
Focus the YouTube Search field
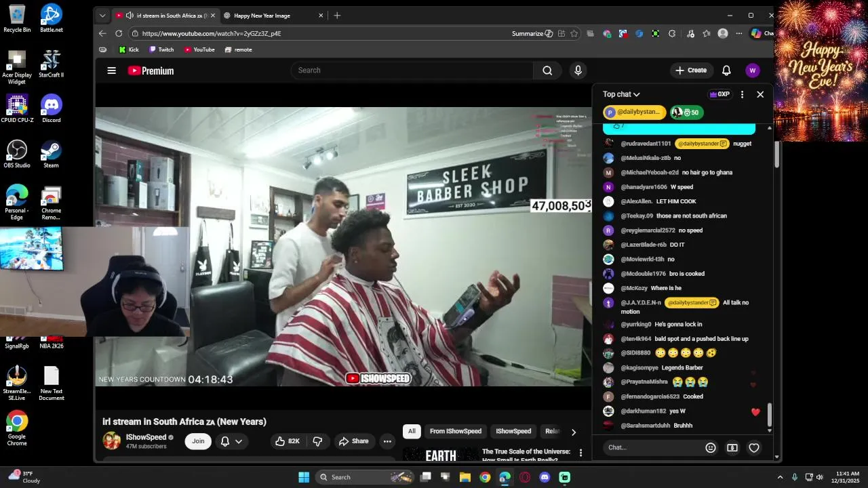click(x=413, y=70)
